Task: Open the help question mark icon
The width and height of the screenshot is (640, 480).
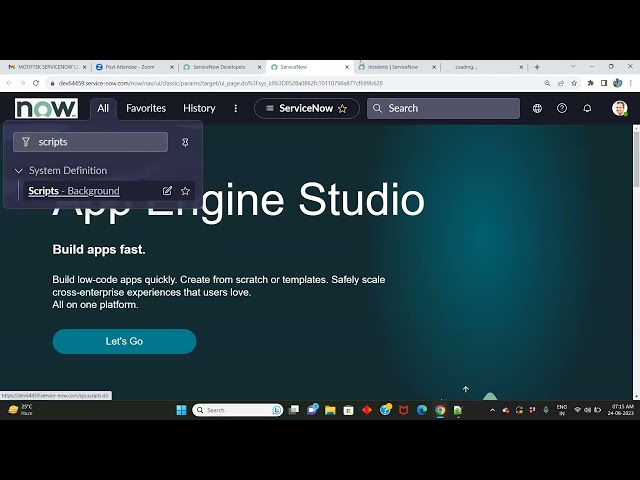Action: tap(562, 108)
